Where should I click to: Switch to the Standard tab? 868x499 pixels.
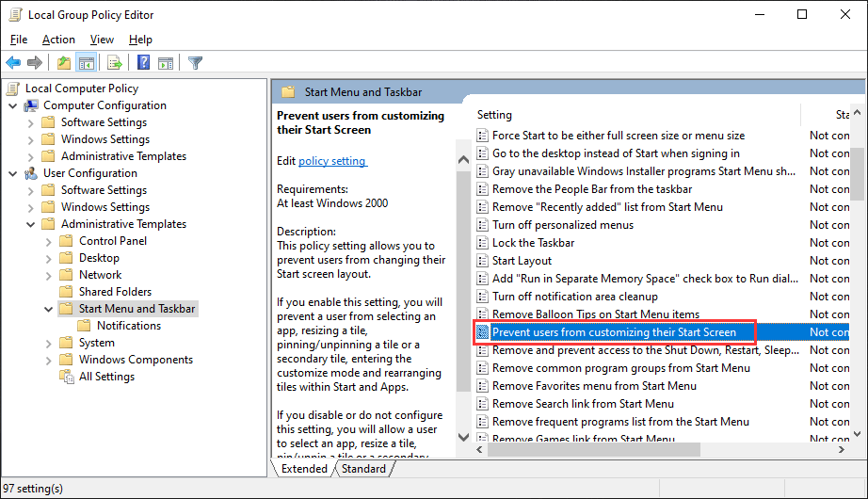(x=363, y=469)
